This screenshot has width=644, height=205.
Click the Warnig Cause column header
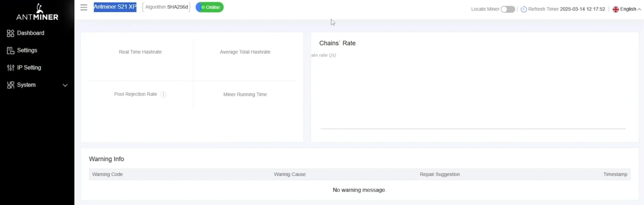pos(290,174)
